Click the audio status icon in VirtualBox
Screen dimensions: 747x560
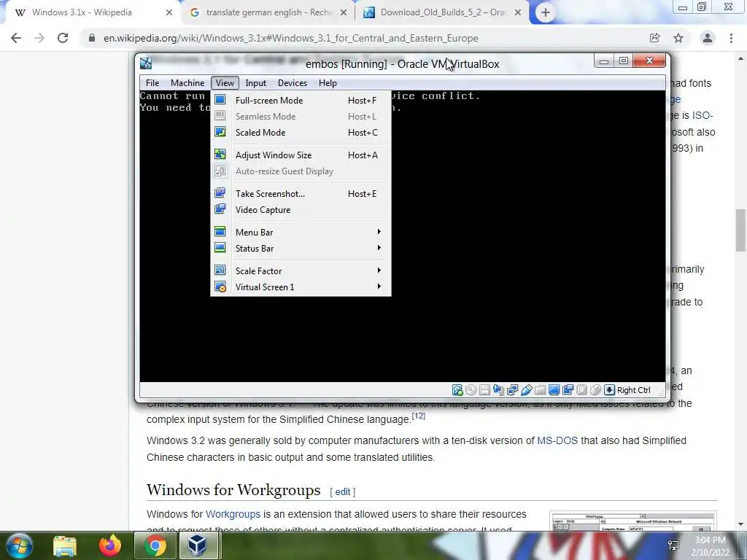[498, 390]
